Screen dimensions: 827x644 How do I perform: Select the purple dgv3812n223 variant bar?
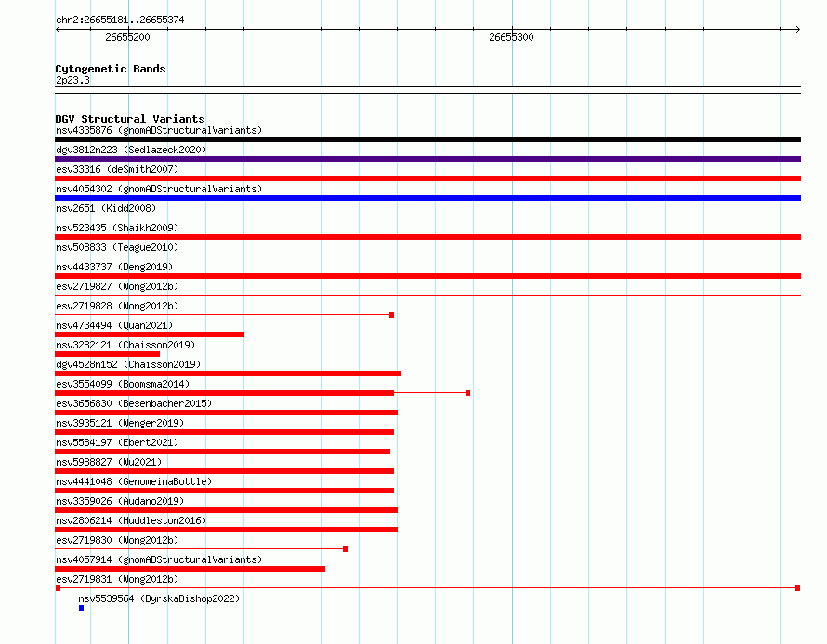(427, 159)
